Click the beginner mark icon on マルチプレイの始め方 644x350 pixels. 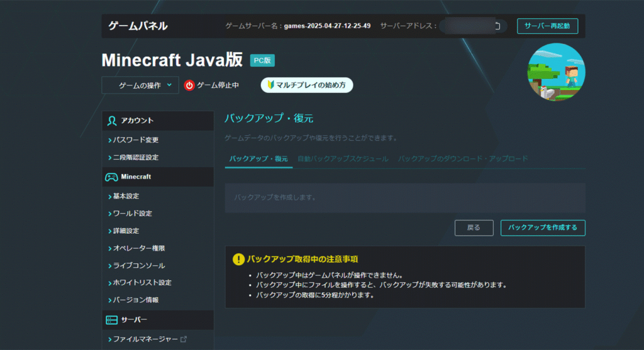click(270, 85)
